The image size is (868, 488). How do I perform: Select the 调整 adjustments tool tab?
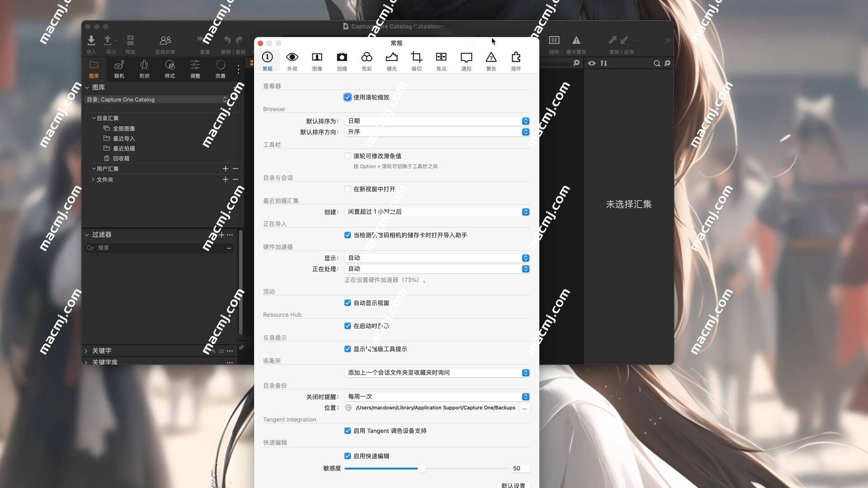click(x=195, y=69)
